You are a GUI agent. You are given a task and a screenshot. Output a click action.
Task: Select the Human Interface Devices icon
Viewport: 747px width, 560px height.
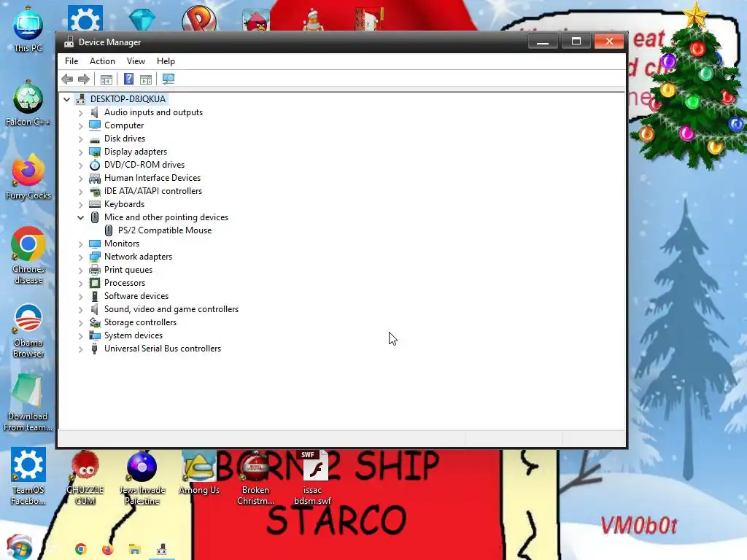coord(95,178)
